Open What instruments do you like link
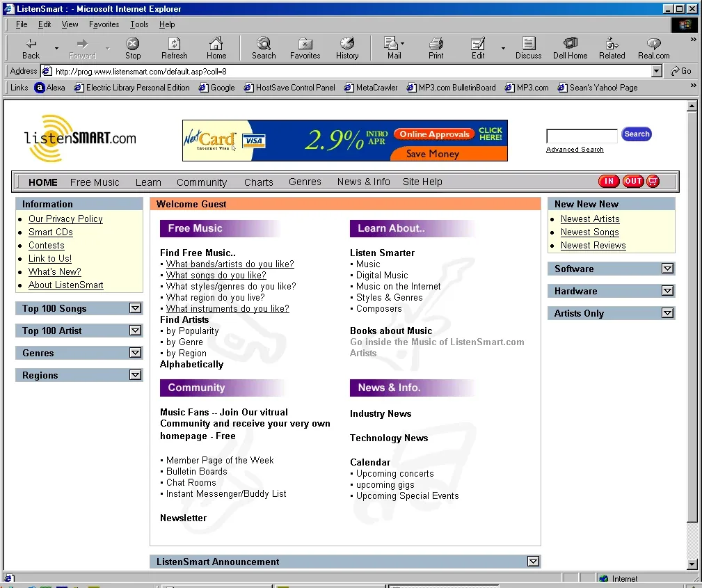The width and height of the screenshot is (702, 588). (228, 308)
